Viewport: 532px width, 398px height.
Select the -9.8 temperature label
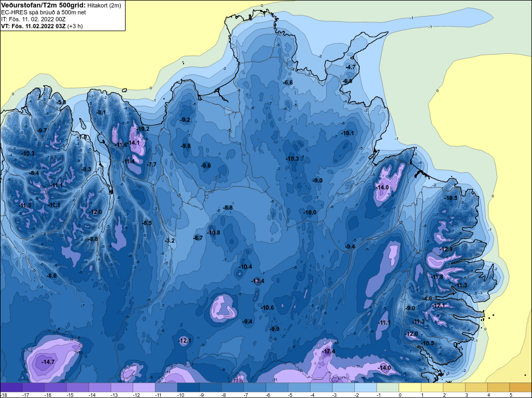[186, 146]
